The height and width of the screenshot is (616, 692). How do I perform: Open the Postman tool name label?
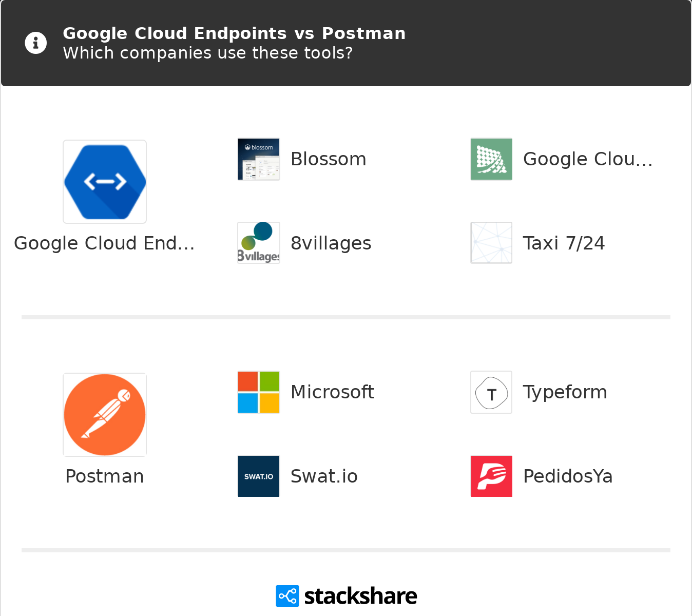tap(105, 476)
